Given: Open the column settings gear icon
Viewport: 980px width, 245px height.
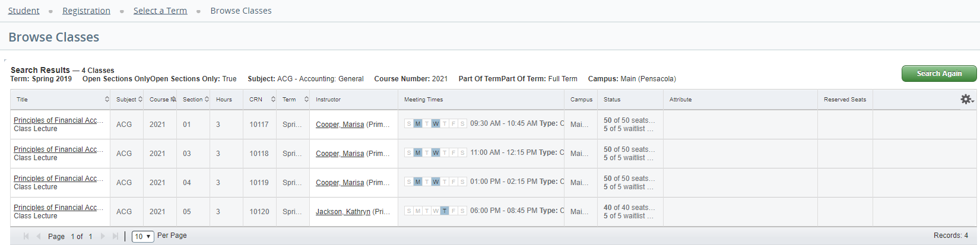Looking at the screenshot, I should point(967,99).
